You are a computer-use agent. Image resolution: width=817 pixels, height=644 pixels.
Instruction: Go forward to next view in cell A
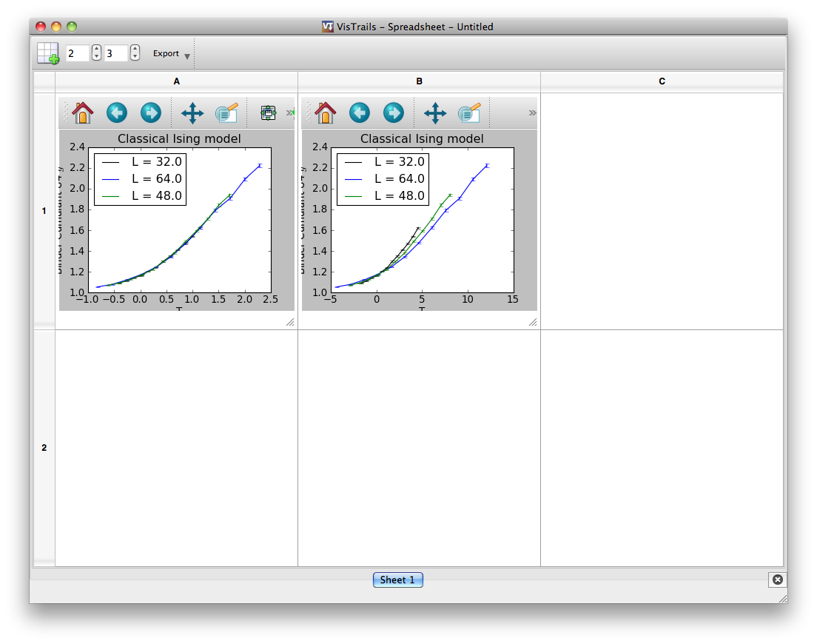click(151, 113)
